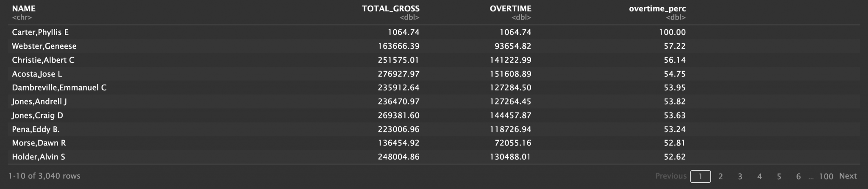Screen dimensions: 868x189
Task: Select the Christie,Albert C name cell
Action: coord(43,60)
